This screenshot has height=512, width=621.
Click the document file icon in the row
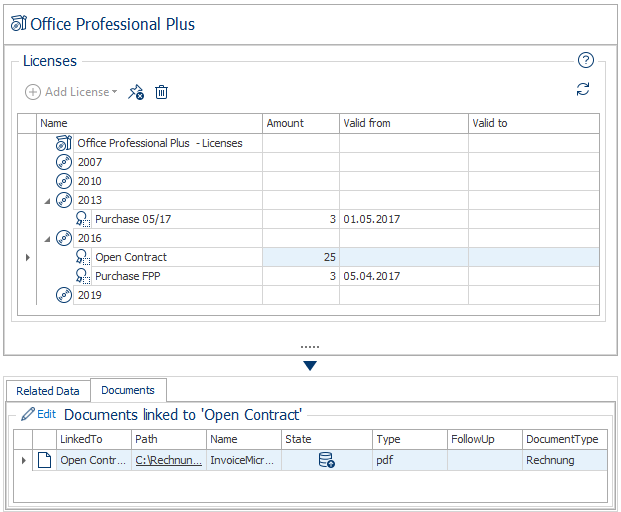tap(44, 460)
